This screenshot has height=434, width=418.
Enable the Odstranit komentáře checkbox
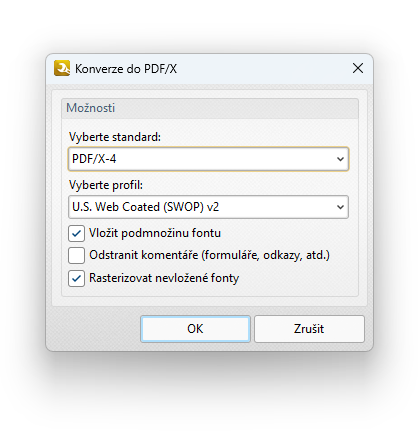76,256
